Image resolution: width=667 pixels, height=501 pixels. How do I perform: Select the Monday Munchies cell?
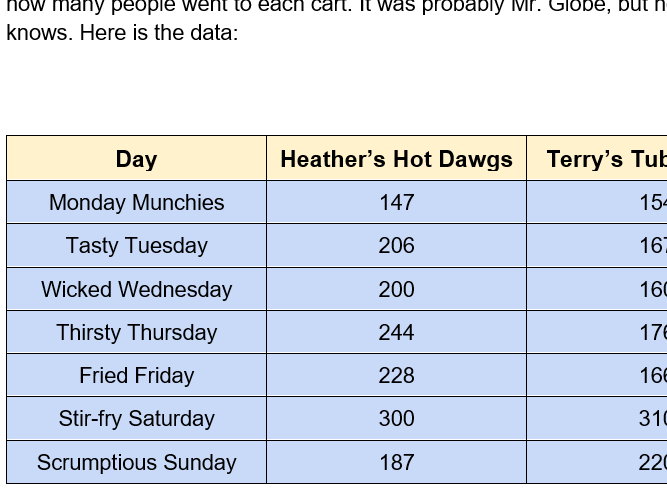(x=137, y=202)
